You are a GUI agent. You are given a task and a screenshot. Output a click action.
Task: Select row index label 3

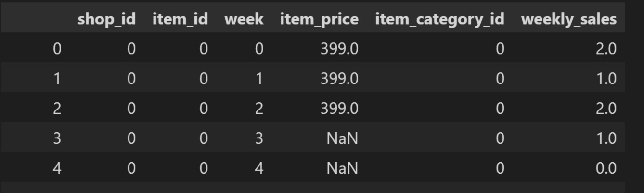(x=57, y=138)
